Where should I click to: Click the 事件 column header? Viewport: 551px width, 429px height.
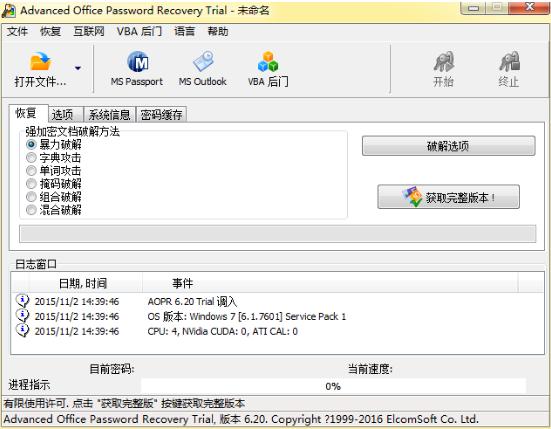(330, 283)
